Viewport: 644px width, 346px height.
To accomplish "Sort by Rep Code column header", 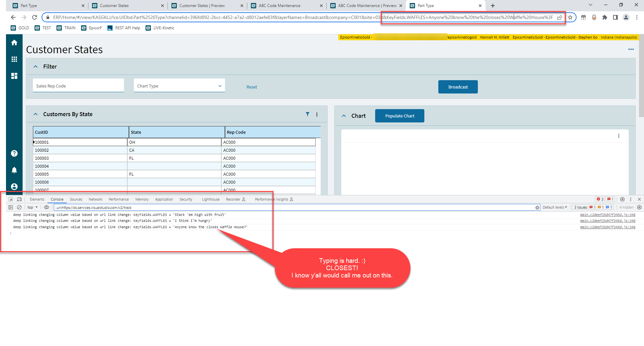I will 273,132.
